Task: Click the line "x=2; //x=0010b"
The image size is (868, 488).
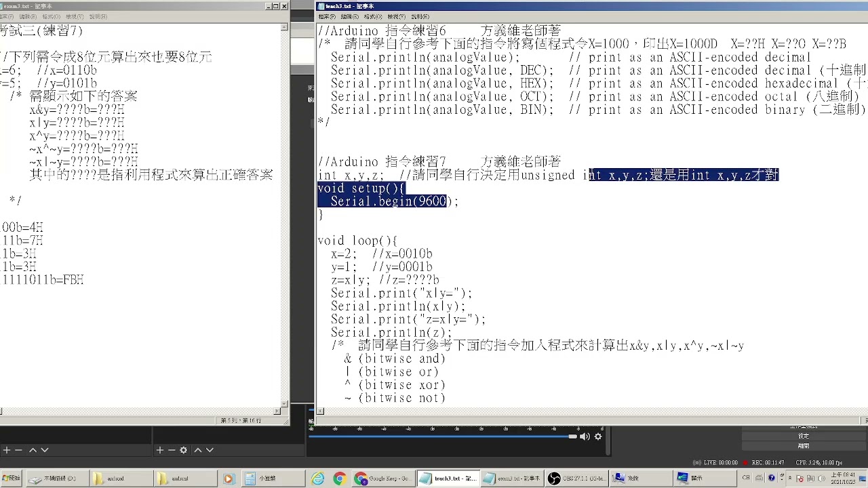Action: pos(381,254)
